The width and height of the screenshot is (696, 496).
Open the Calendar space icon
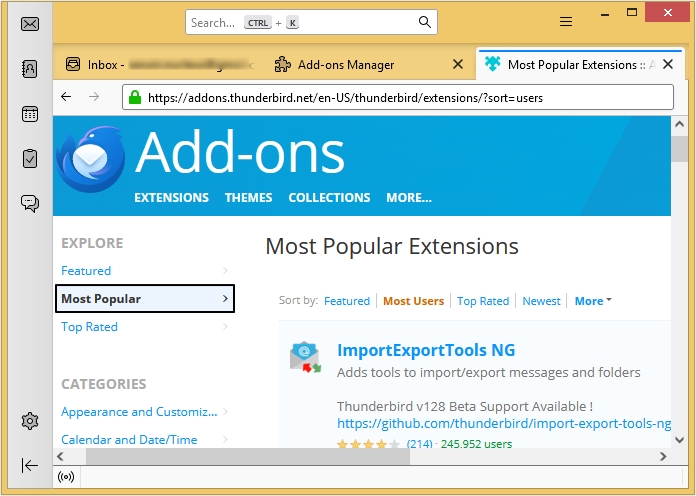coord(30,114)
